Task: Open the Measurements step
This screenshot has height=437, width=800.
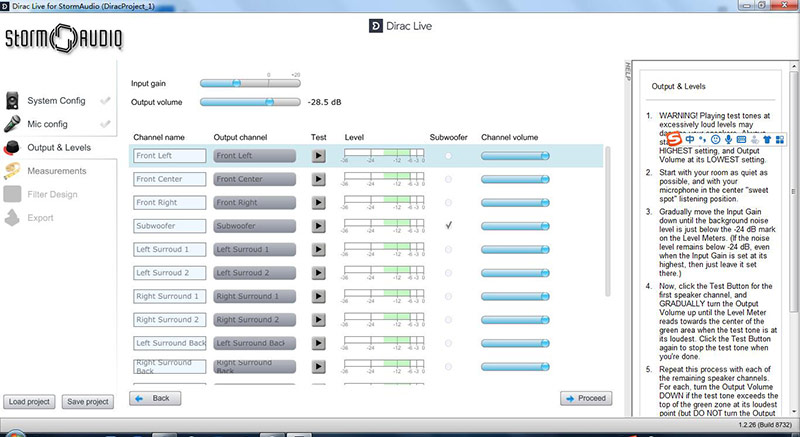Action: click(x=57, y=171)
